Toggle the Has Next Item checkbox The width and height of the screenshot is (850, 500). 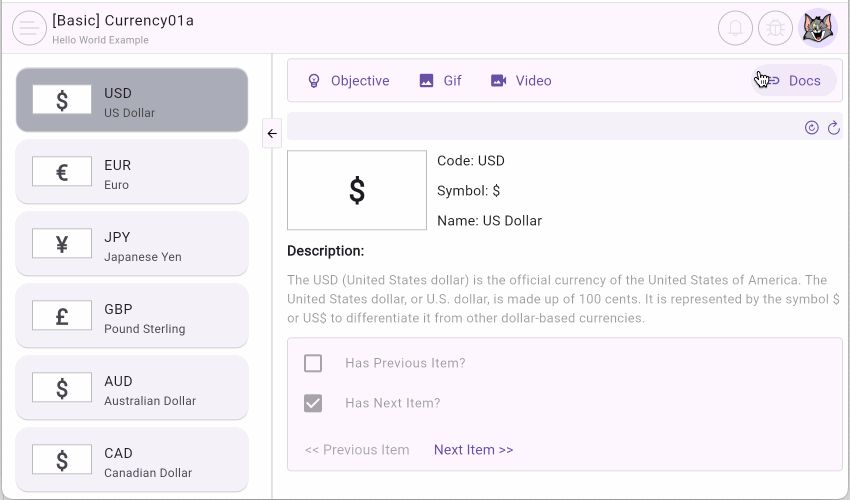click(313, 403)
